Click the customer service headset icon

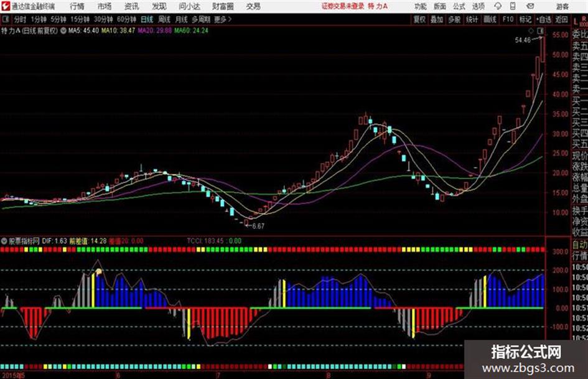click(498, 6)
